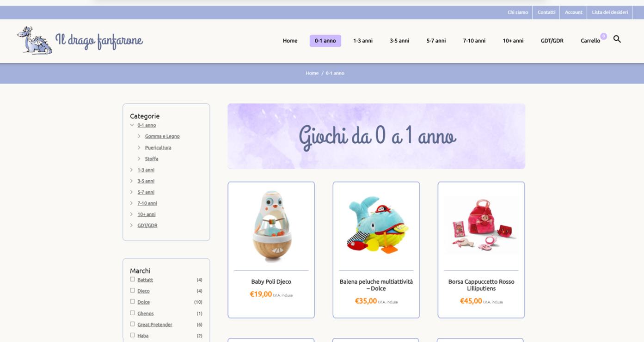
Task: Open Puericultura category link
Action: [158, 148]
